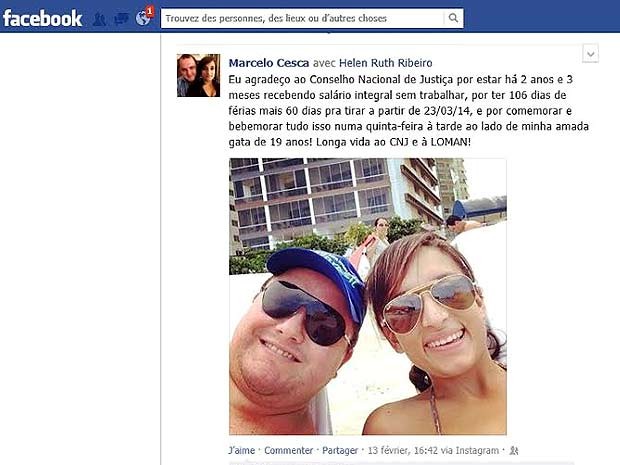Open the post timestamp 13 février link
The image size is (620, 465).
[x=403, y=450]
